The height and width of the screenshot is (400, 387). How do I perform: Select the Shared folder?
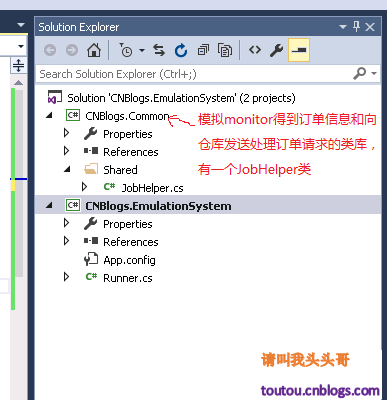point(120,170)
